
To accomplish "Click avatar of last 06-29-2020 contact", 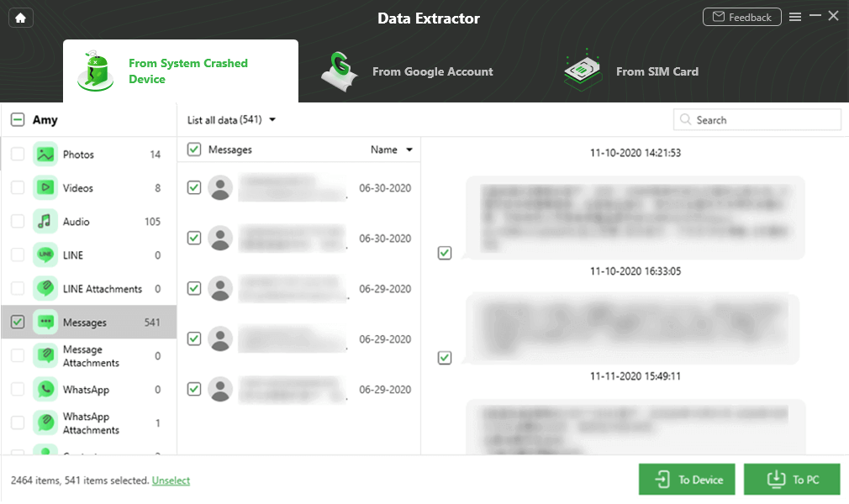I will pos(220,389).
